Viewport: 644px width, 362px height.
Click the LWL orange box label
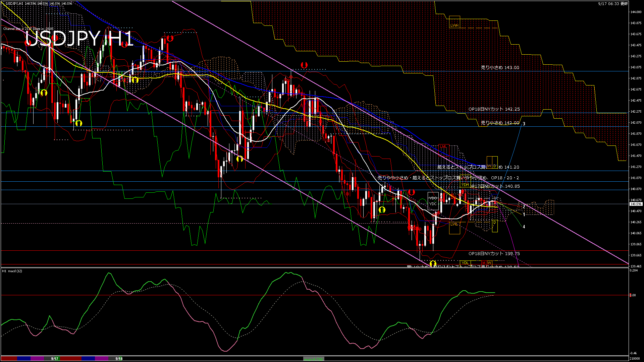[x=454, y=224]
